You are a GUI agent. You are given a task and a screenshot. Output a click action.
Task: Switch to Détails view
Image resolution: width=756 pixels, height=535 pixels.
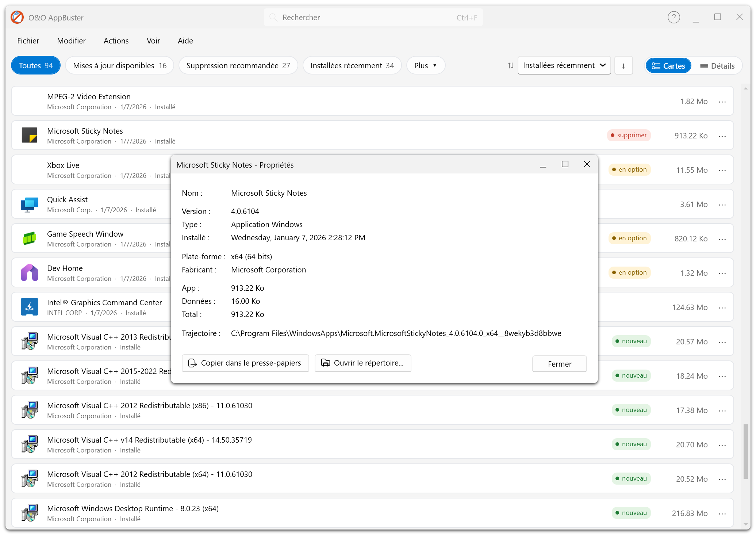tap(717, 66)
